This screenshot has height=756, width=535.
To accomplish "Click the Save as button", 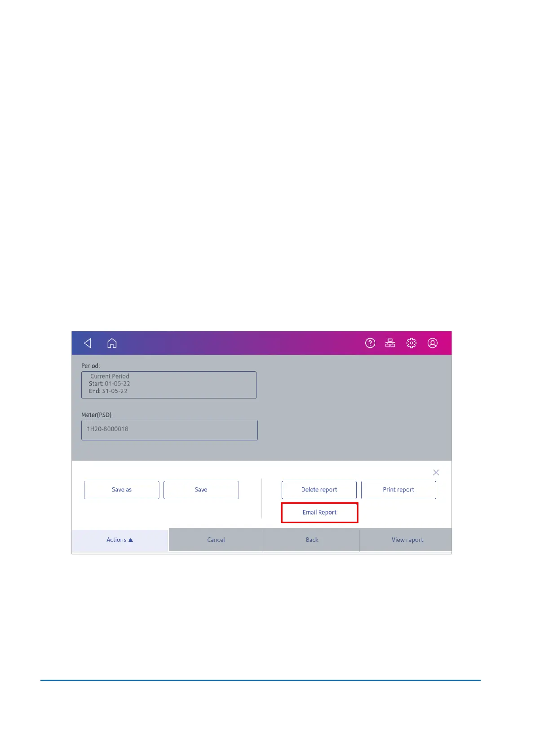I will [122, 490].
